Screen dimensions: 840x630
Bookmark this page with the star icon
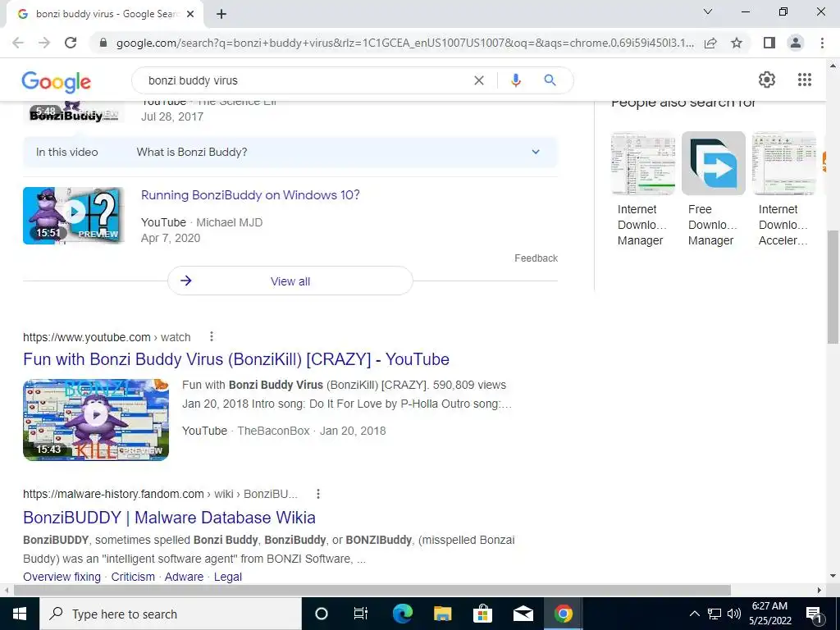737,43
